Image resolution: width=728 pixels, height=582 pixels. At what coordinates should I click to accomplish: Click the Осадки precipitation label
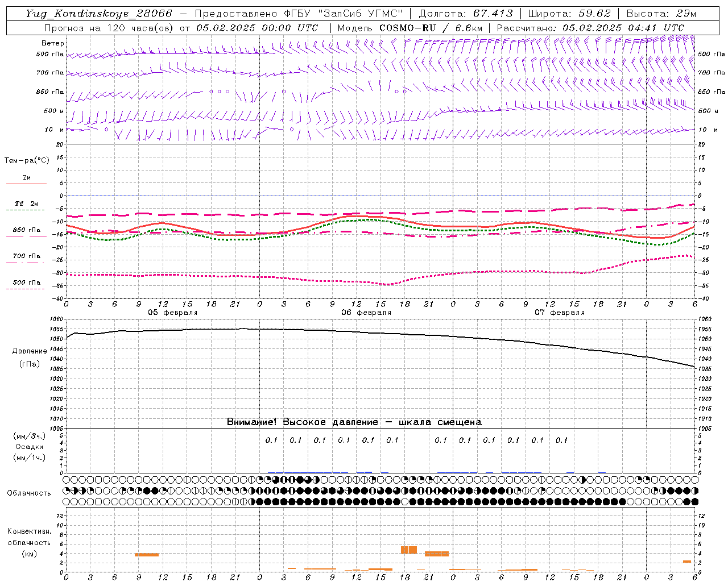(x=30, y=447)
